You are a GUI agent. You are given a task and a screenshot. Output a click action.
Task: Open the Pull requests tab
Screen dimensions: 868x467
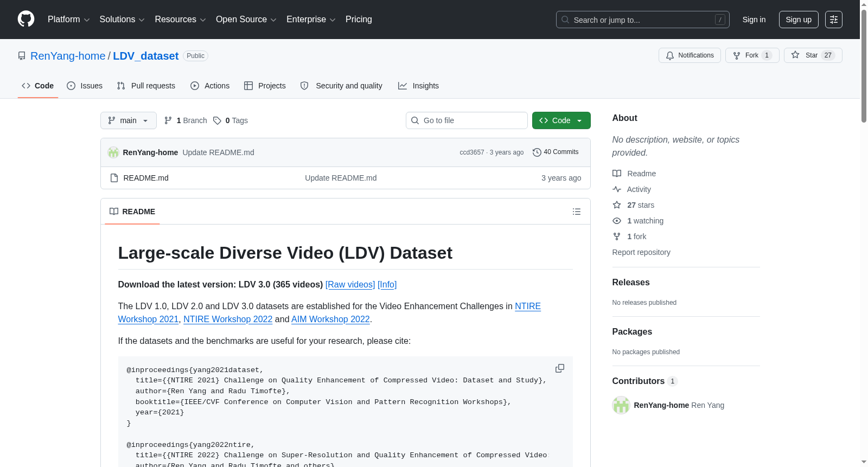pos(146,86)
